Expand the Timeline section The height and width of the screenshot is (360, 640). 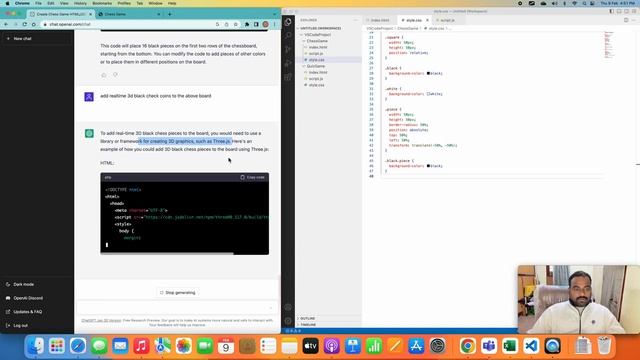[307, 324]
